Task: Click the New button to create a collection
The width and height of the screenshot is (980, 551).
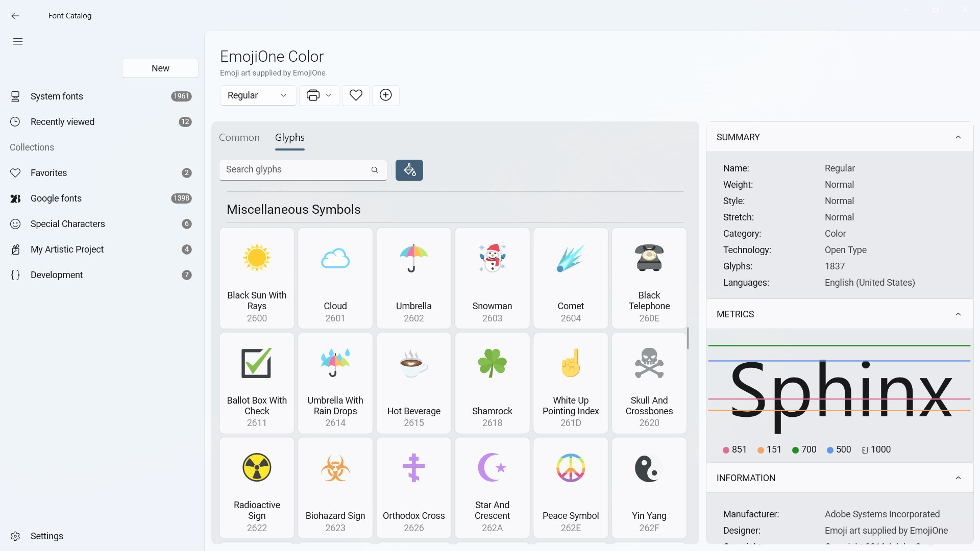Action: [x=160, y=68]
